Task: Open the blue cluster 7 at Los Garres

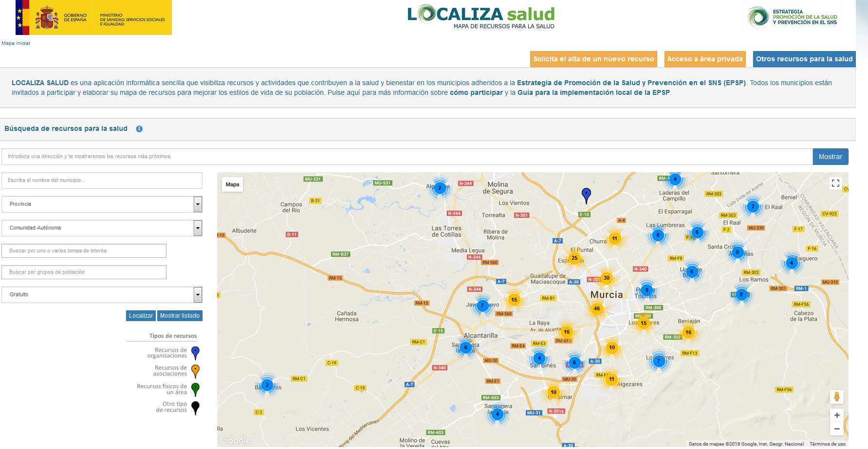Action: pos(659,361)
